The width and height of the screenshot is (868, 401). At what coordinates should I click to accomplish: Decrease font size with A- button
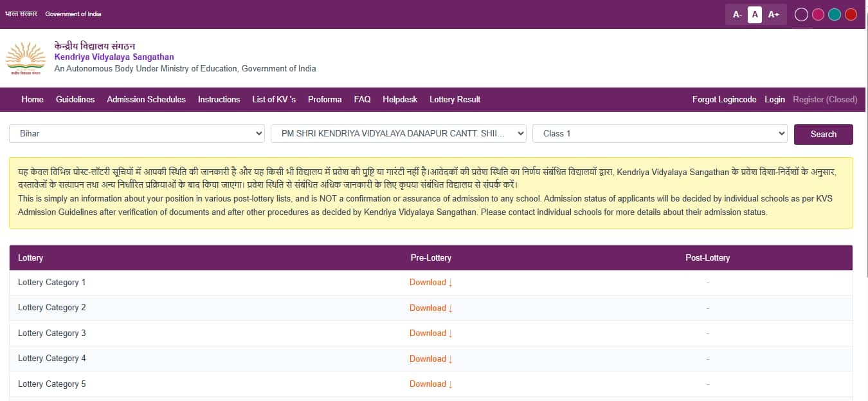click(737, 14)
